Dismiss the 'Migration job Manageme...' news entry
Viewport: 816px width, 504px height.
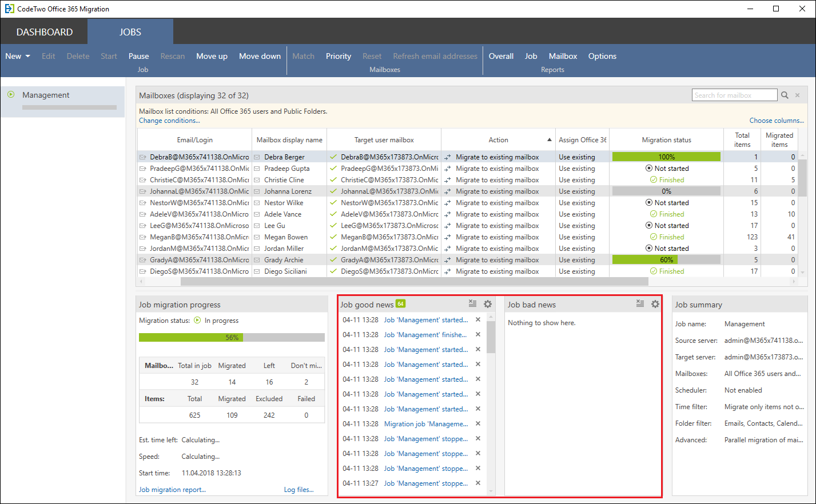478,423
